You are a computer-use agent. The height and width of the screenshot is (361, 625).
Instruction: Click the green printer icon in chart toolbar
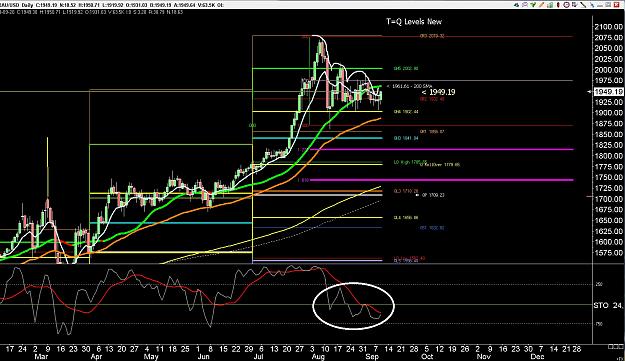[517, 5]
